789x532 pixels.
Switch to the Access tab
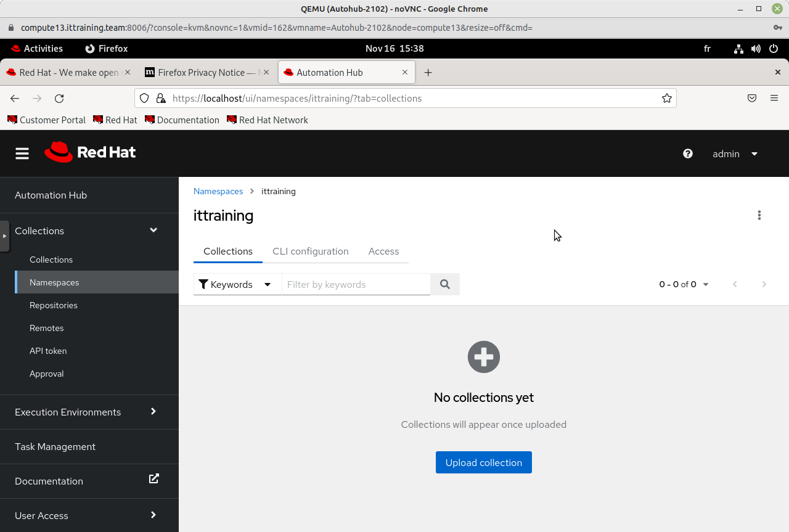pos(383,252)
